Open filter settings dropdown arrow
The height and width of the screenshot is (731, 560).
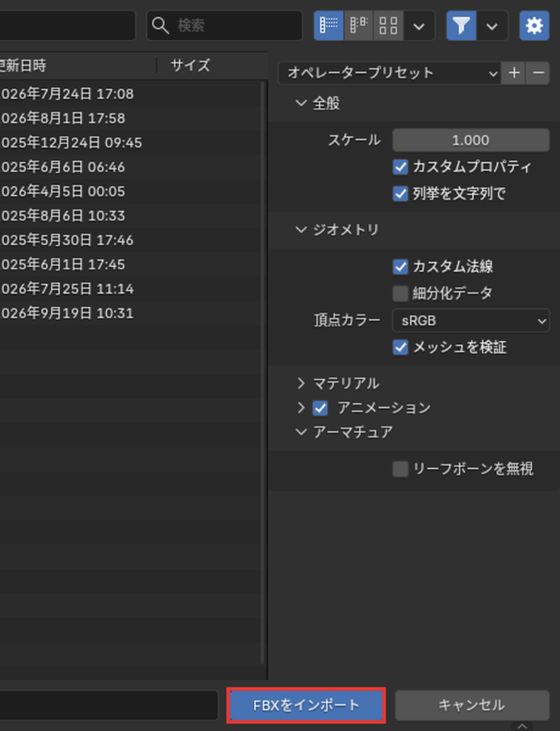[x=492, y=25]
